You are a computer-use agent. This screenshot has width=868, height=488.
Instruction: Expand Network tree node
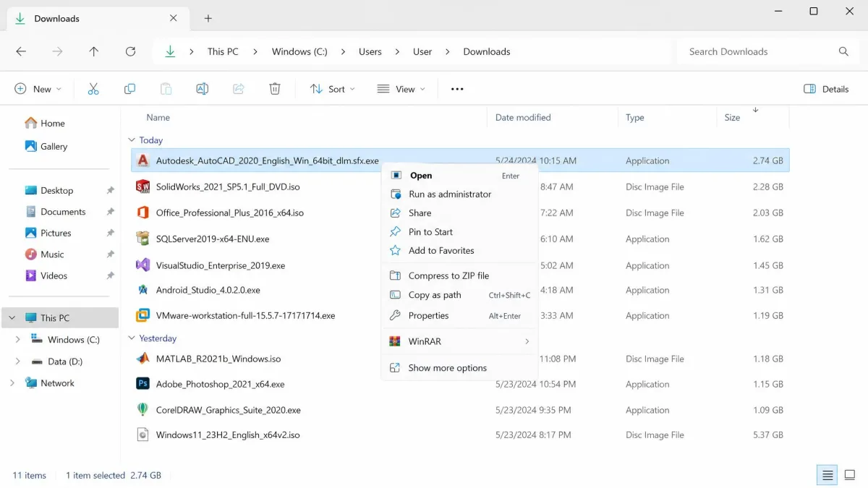(x=12, y=383)
